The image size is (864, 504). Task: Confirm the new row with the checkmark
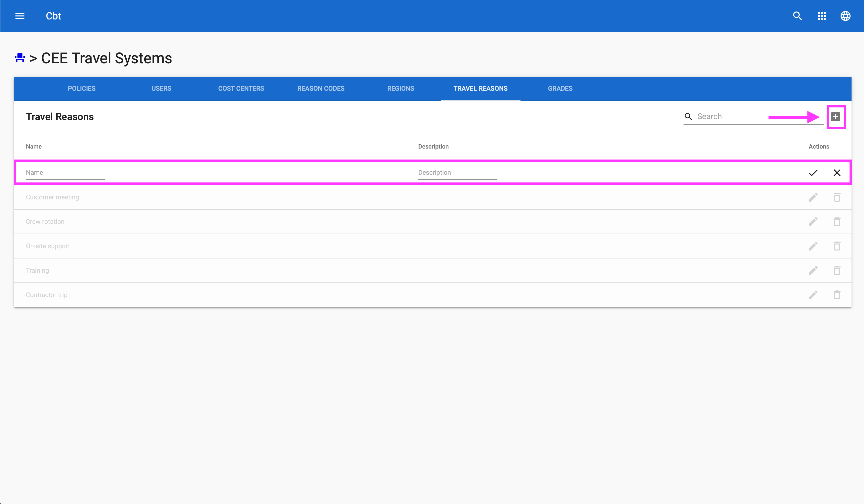[813, 172]
